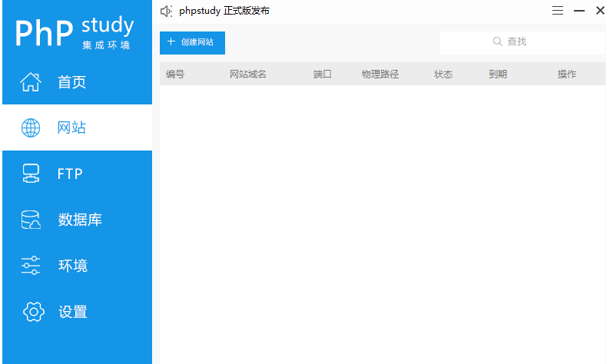Click the speaker announcement icon
Image resolution: width=610 pixels, height=364 pixels.
coord(167,12)
